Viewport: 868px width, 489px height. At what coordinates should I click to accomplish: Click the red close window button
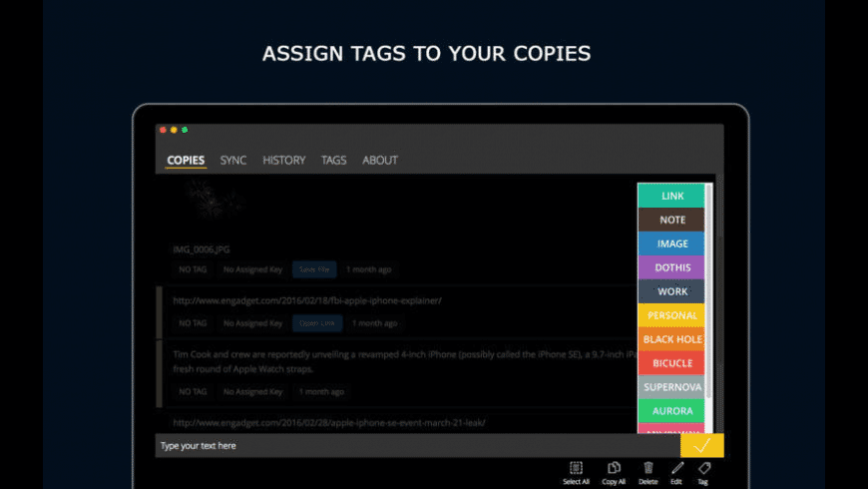[163, 130]
